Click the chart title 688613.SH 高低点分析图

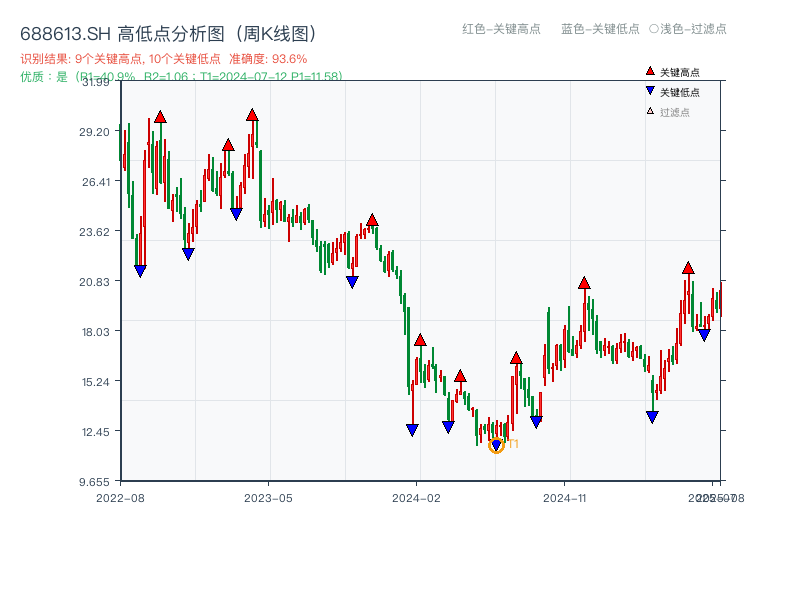[168, 34]
